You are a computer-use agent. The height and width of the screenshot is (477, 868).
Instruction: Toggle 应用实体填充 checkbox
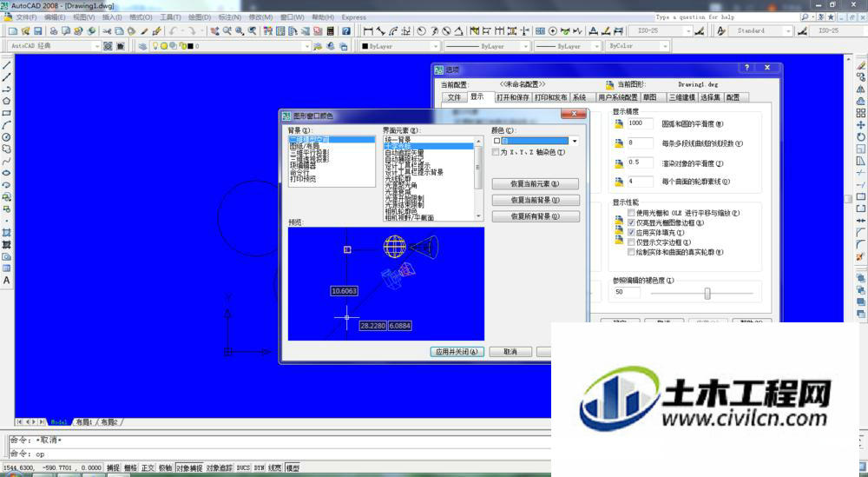click(x=631, y=233)
